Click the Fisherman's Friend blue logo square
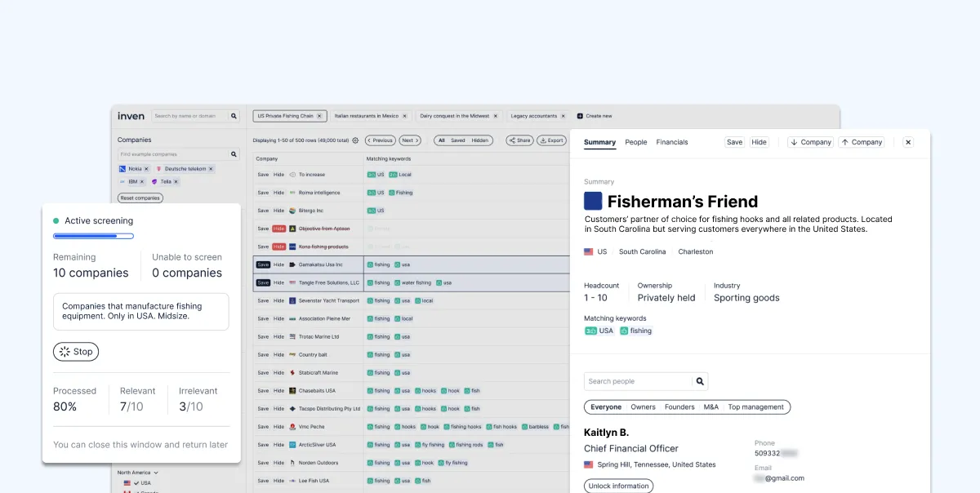 point(593,202)
